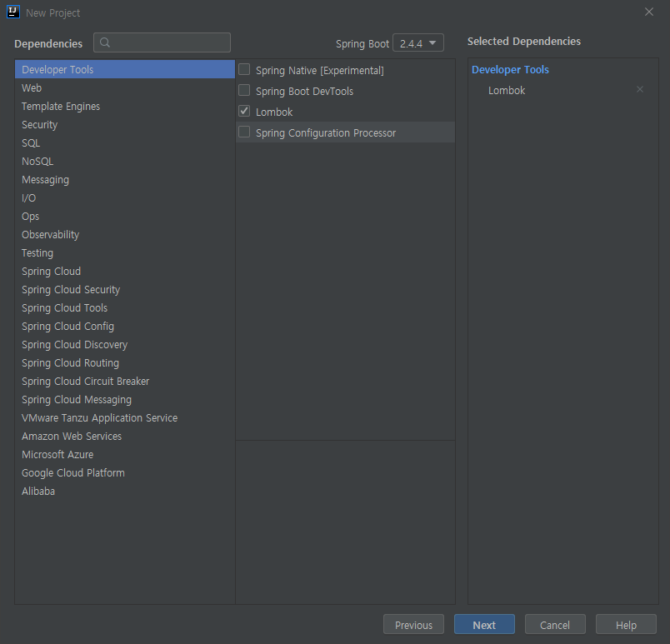Focus the dependencies search field
The height and width of the screenshot is (644, 670).
(162, 42)
